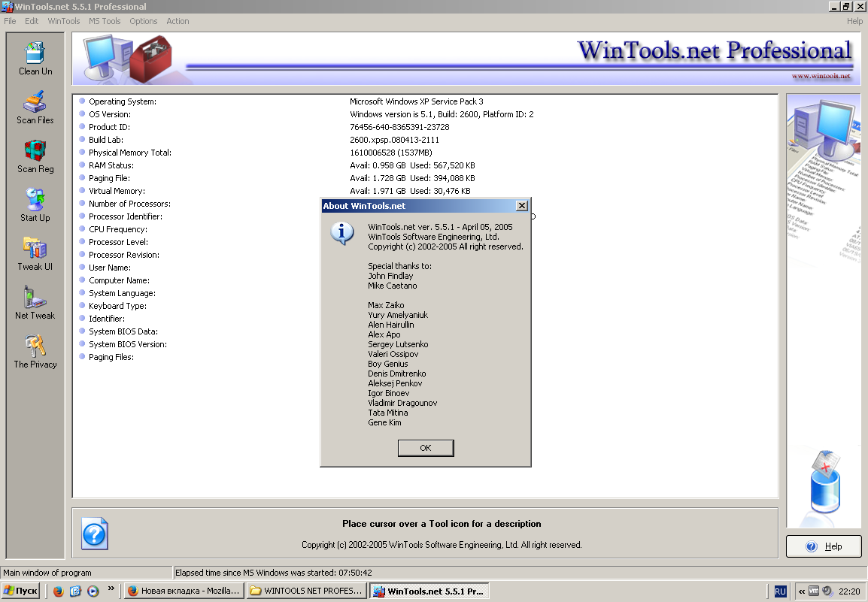This screenshot has height=602, width=868.
Task: Click the blue question mark help icon
Action: click(95, 534)
